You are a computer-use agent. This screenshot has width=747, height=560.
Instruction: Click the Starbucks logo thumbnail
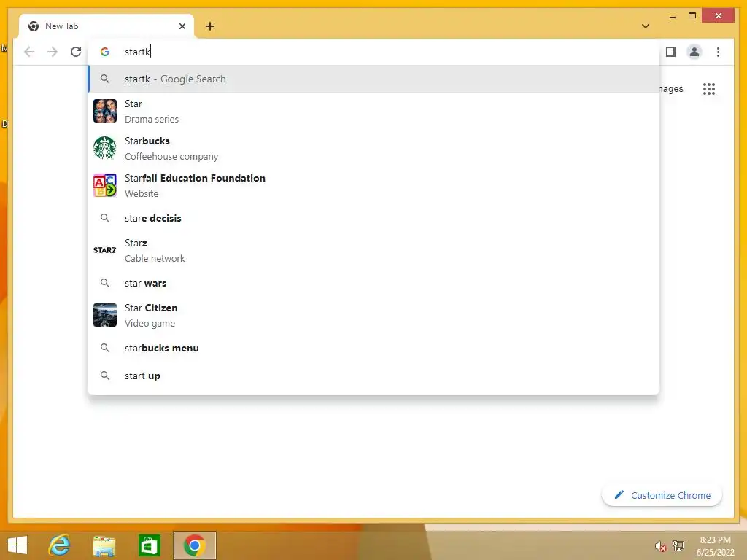[x=105, y=148]
